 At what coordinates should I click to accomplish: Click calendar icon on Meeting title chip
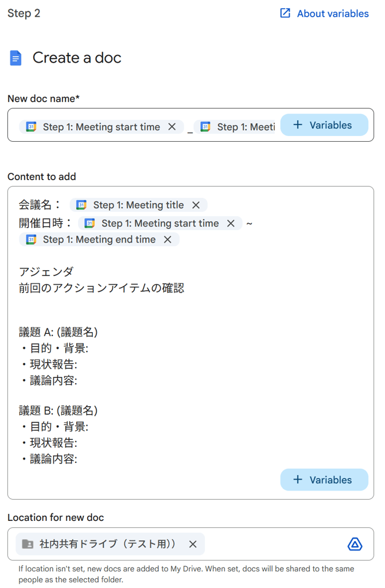point(81,205)
